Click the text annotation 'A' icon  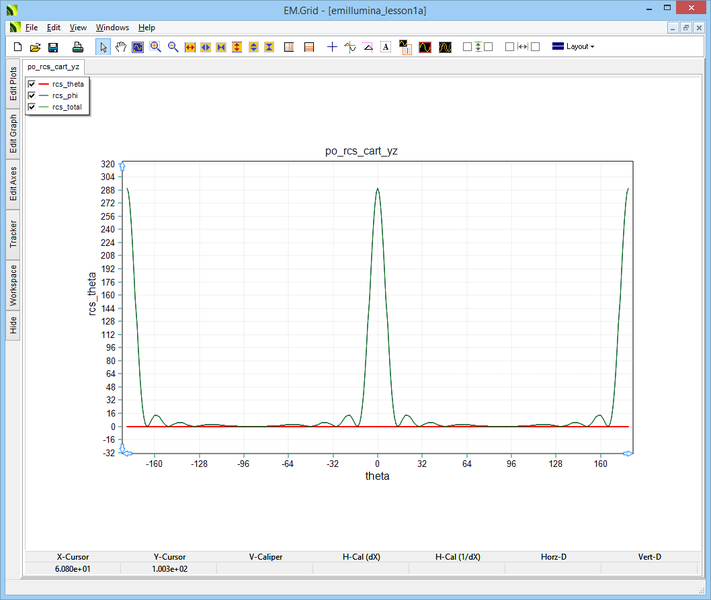coord(385,47)
